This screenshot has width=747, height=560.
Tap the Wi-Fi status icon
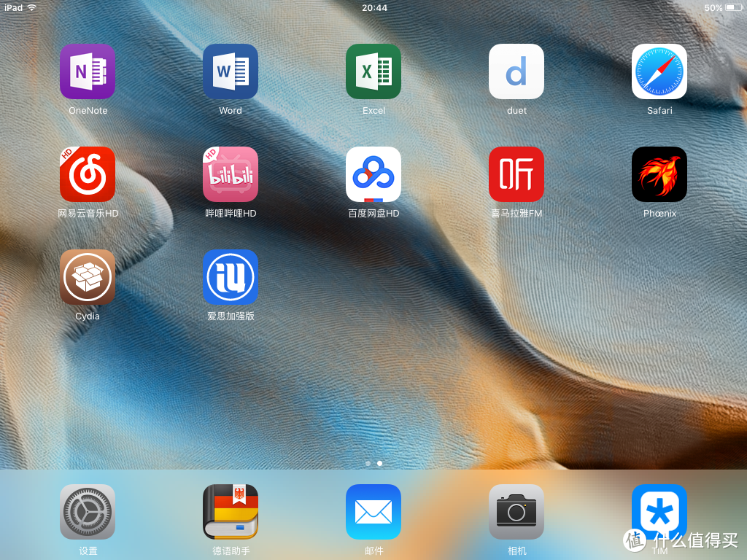coord(32,7)
